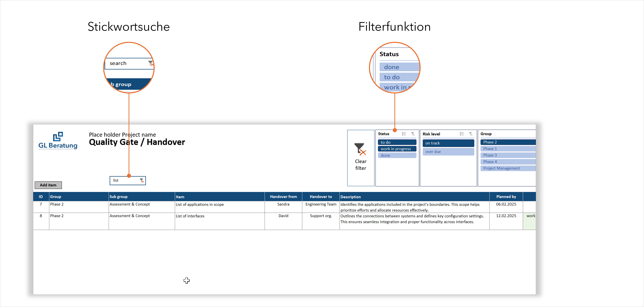Click the 'Filterfunktion' heading
Screen dimensions: 644x307
point(395,27)
